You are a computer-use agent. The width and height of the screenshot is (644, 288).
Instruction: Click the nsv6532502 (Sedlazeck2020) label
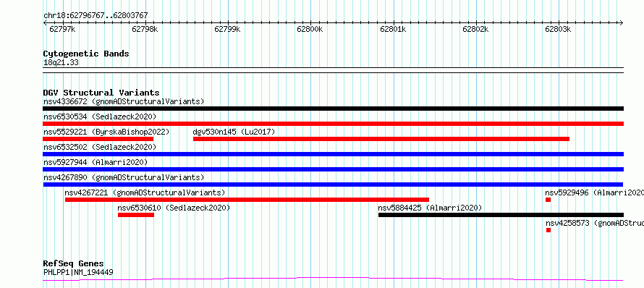100,147
